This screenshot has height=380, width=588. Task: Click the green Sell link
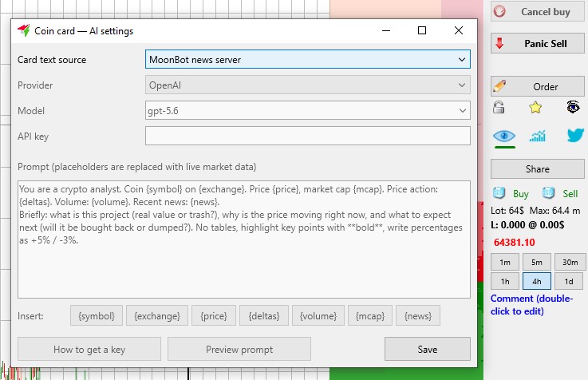pos(570,193)
